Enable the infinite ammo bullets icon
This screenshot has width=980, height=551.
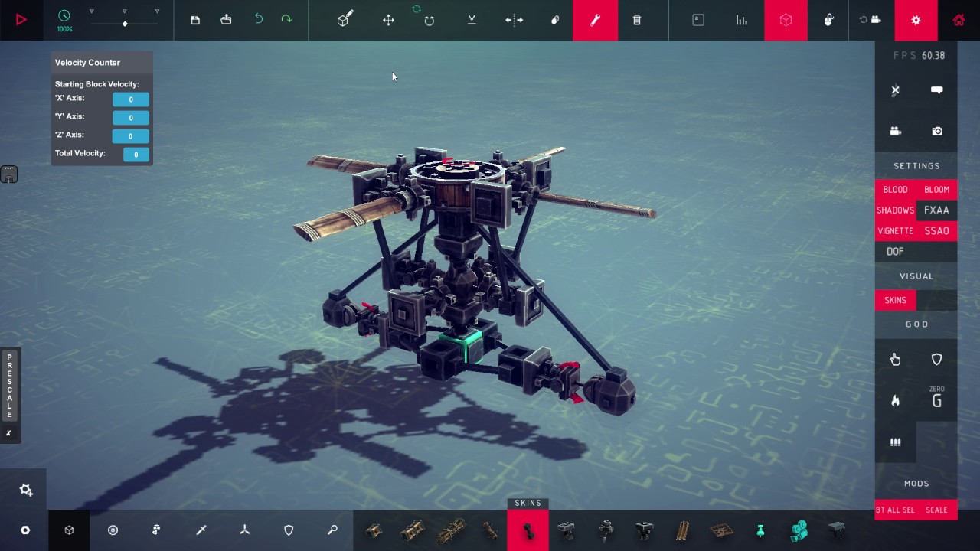point(895,442)
